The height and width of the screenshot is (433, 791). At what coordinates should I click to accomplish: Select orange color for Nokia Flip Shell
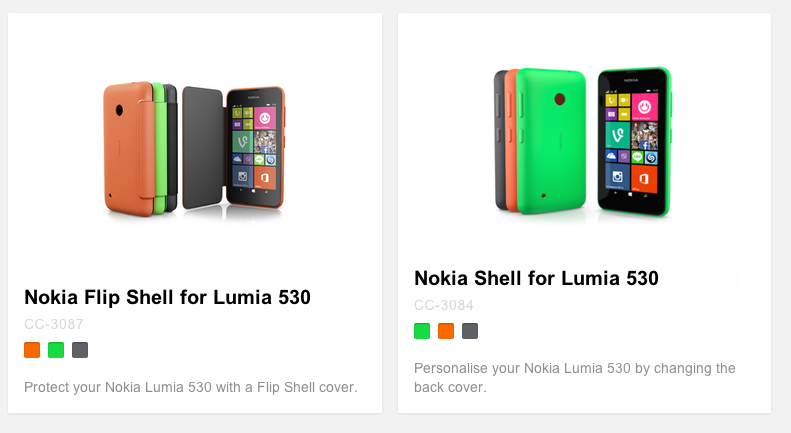point(32,350)
